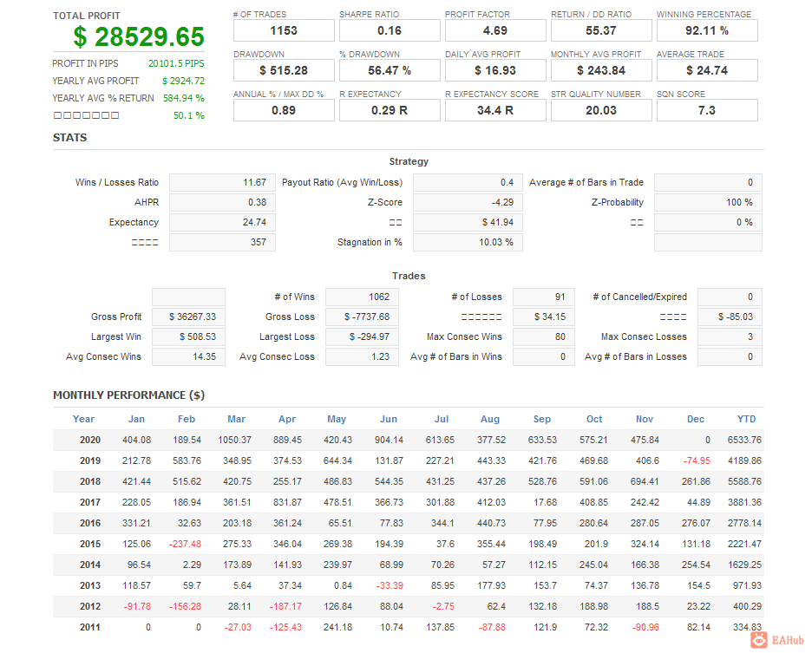Screen dimensions: 812x653
Task: Select the # of Trades value 1153
Action: pyautogui.click(x=284, y=30)
